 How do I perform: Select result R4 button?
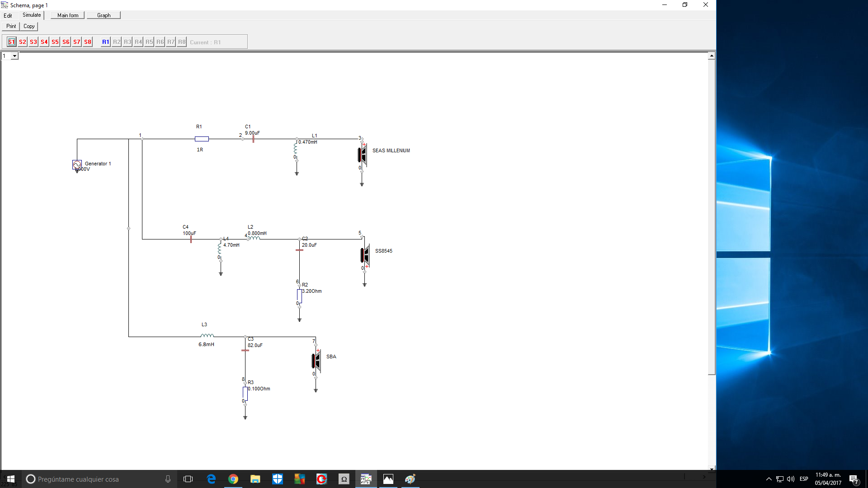138,42
